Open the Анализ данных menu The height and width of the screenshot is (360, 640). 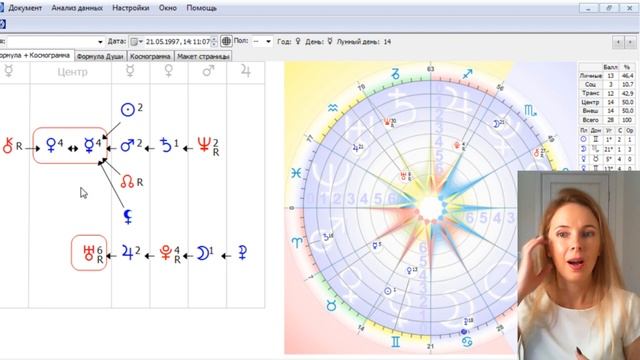click(x=77, y=8)
